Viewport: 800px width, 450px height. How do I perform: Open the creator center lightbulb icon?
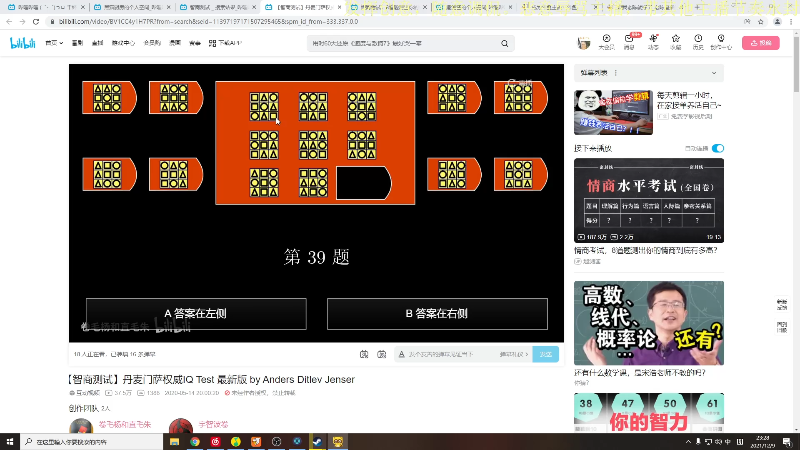pos(721,42)
